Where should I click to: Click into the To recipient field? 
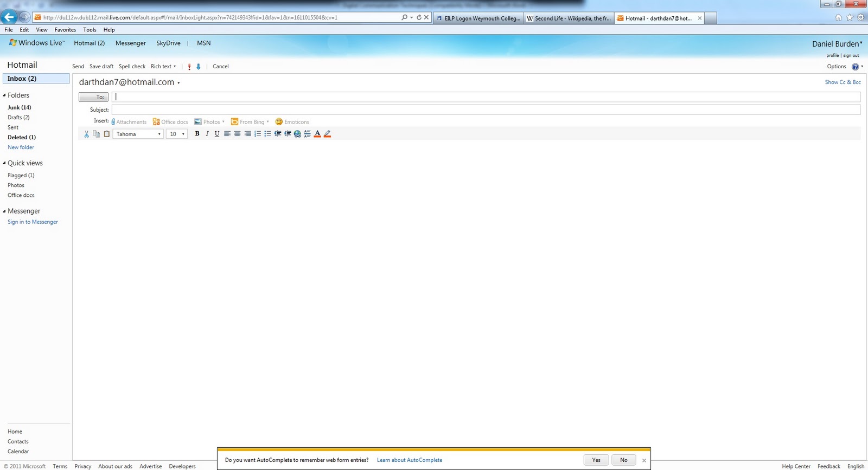(486, 97)
